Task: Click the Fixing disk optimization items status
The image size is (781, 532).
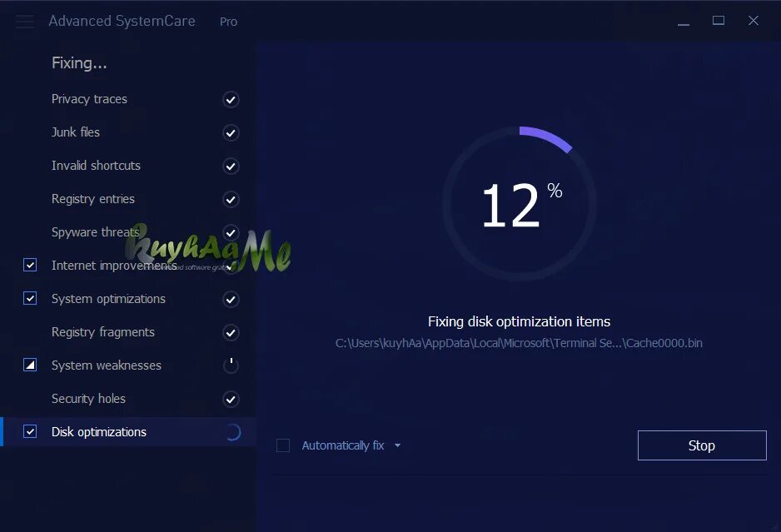Action: click(519, 322)
